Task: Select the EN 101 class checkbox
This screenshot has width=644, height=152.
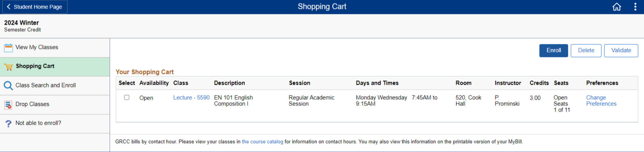Action: (127, 98)
